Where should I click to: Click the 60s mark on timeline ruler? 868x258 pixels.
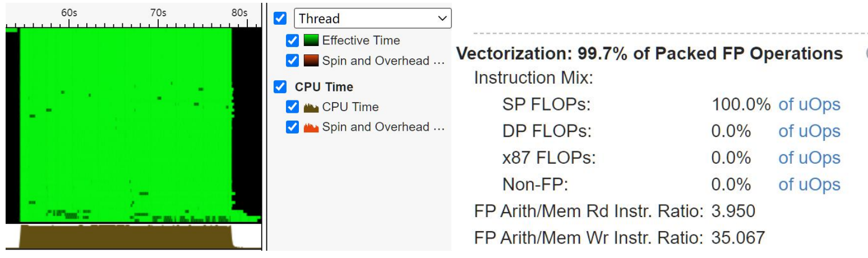pos(69,12)
